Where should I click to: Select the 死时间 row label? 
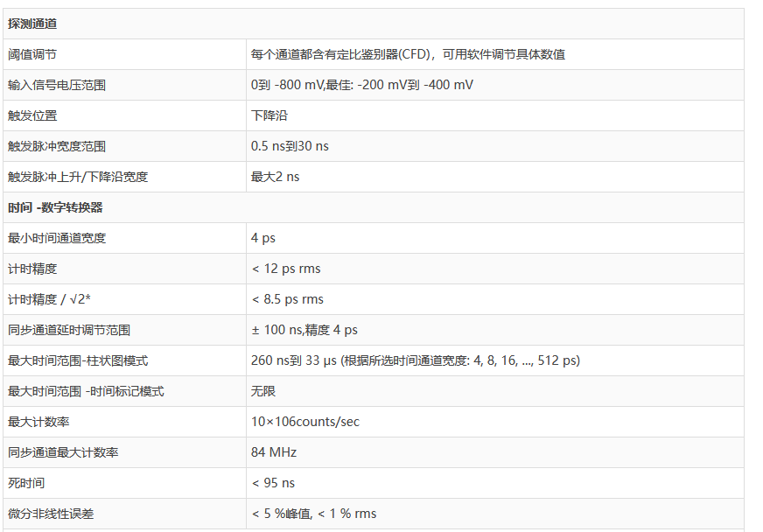[x=26, y=483]
